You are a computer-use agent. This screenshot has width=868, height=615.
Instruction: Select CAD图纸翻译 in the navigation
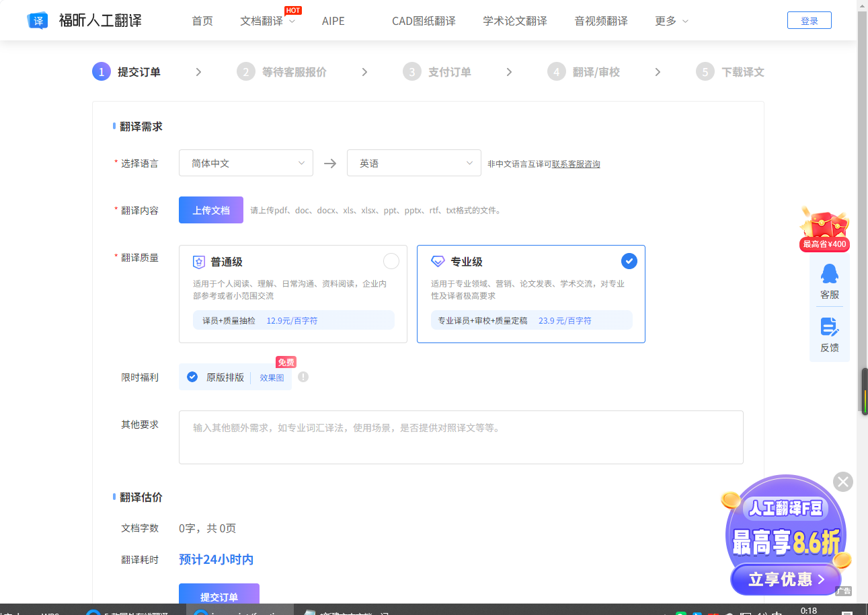(424, 20)
